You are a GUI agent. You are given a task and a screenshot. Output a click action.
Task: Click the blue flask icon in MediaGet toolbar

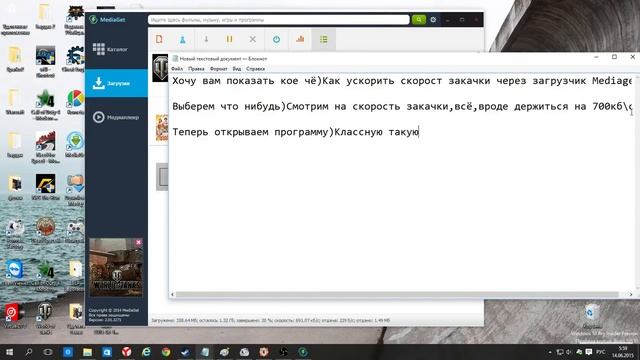tap(182, 39)
